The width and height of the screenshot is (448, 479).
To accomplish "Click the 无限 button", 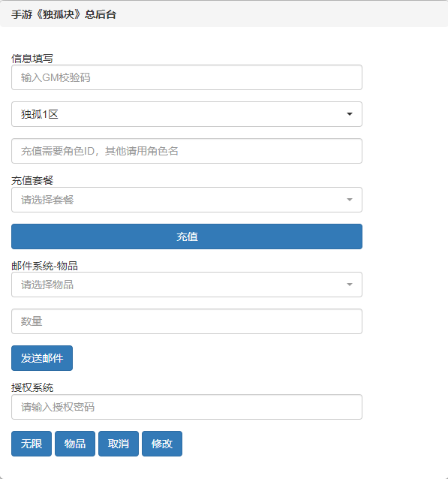I will (x=32, y=444).
